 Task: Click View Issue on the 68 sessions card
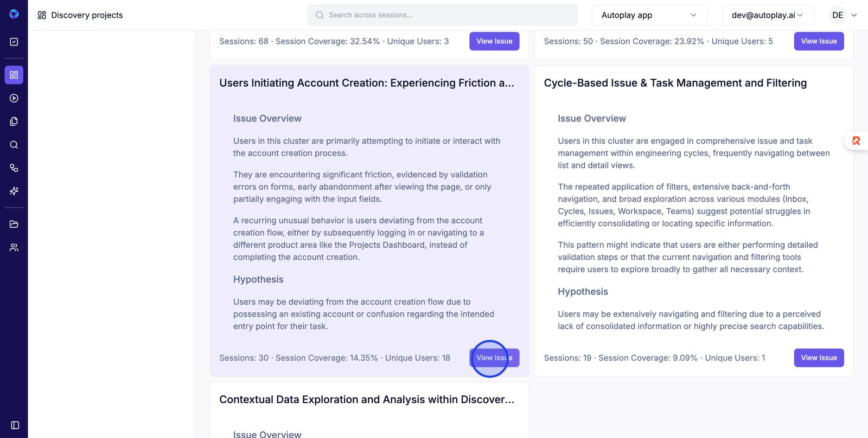coord(494,41)
